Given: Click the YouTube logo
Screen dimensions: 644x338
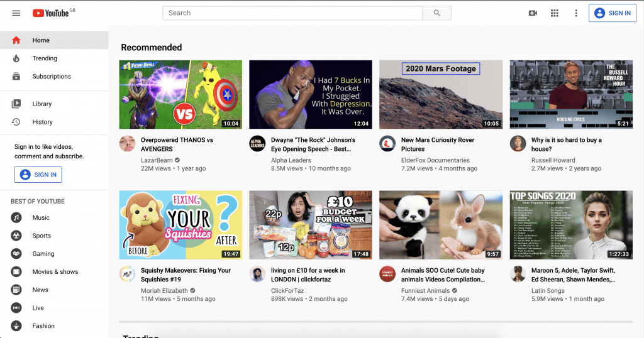Looking at the screenshot, I should point(51,13).
